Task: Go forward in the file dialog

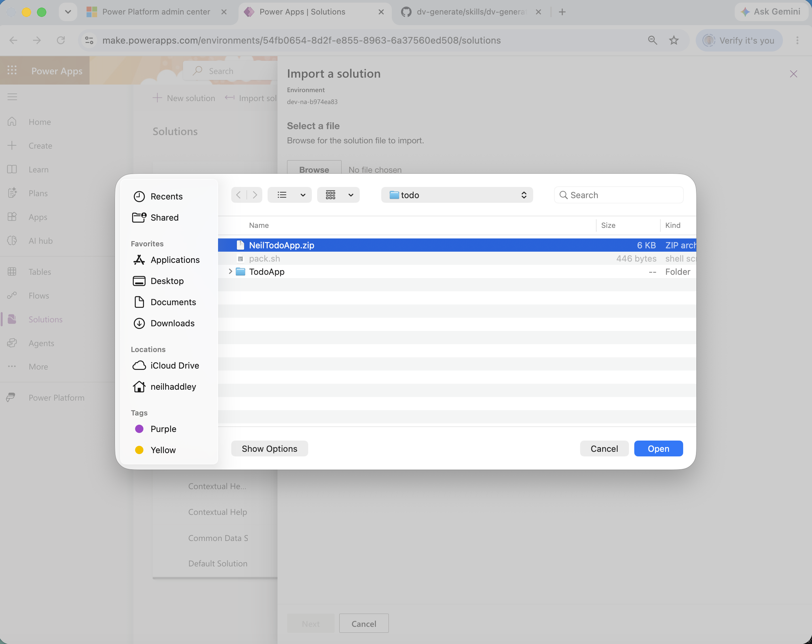Action: click(255, 195)
